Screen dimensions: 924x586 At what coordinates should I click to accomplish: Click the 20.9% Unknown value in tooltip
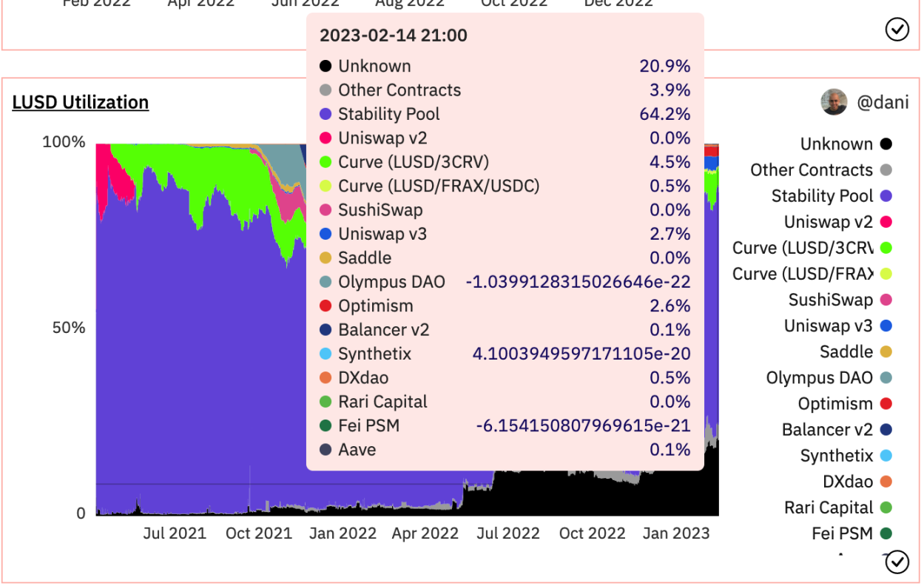tap(665, 66)
